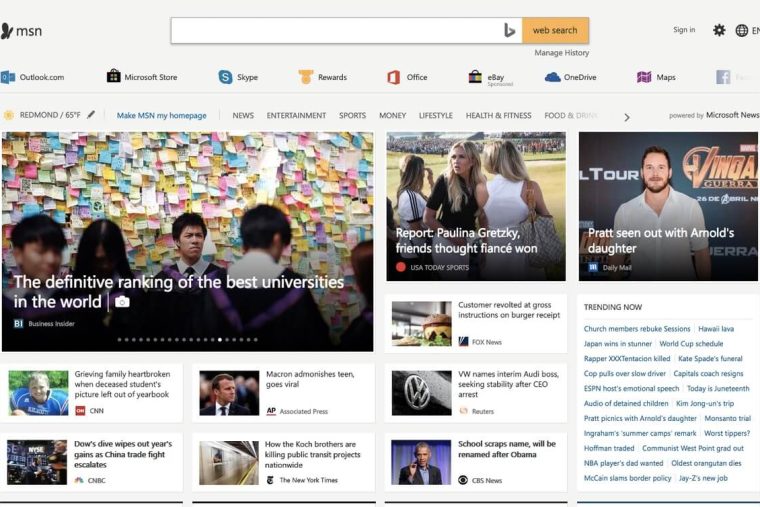
Task: Open the ENTERTAINMENT section
Action: coord(296,115)
